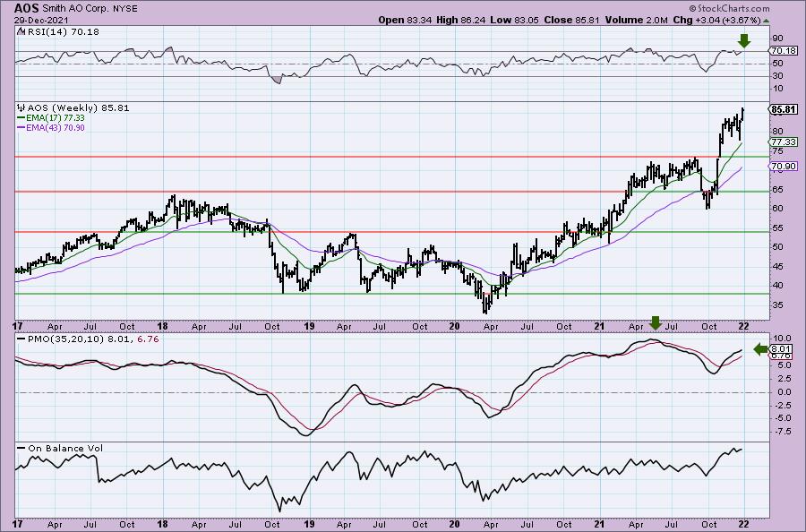Click year 20 on the price panel date axis
806x532 pixels.
tap(454, 326)
